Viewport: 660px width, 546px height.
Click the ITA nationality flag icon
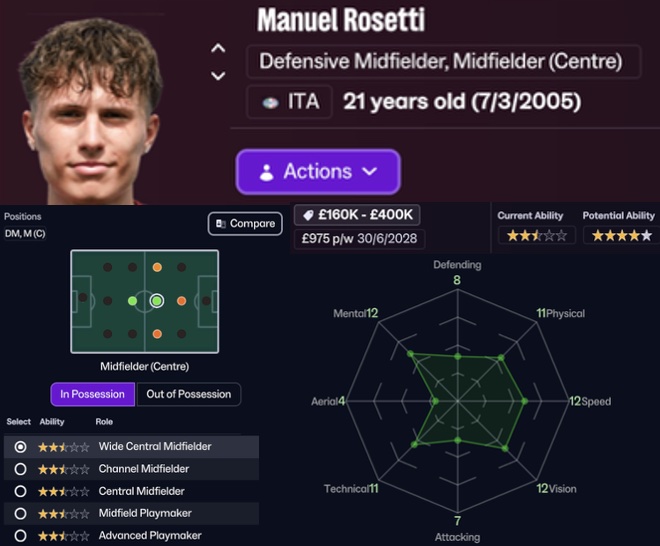(x=269, y=102)
